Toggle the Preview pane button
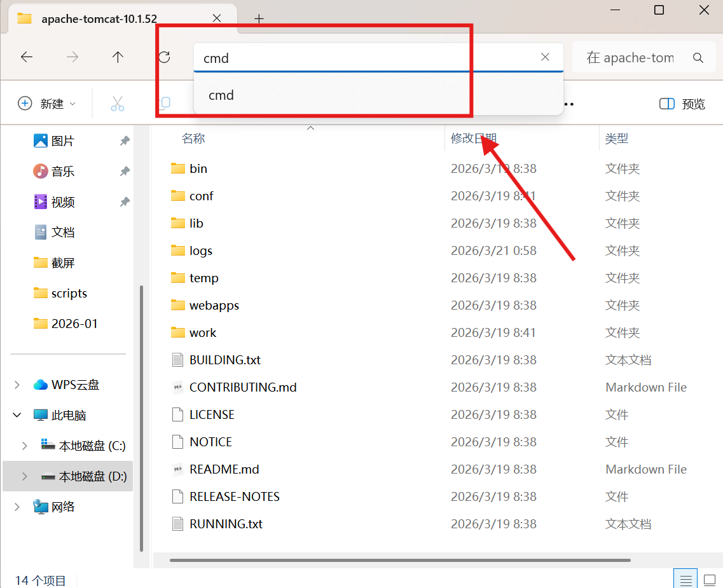This screenshot has height=588, width=723. [682, 104]
